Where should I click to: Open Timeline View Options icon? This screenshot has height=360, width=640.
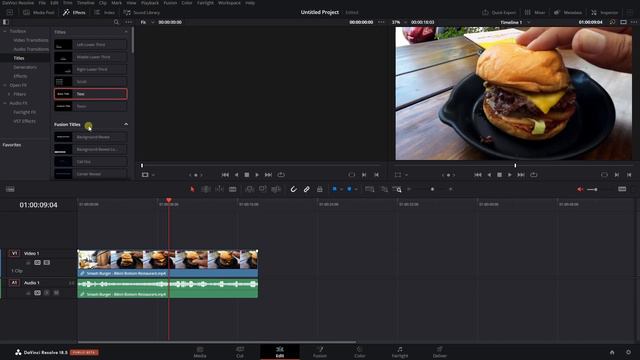point(10,189)
